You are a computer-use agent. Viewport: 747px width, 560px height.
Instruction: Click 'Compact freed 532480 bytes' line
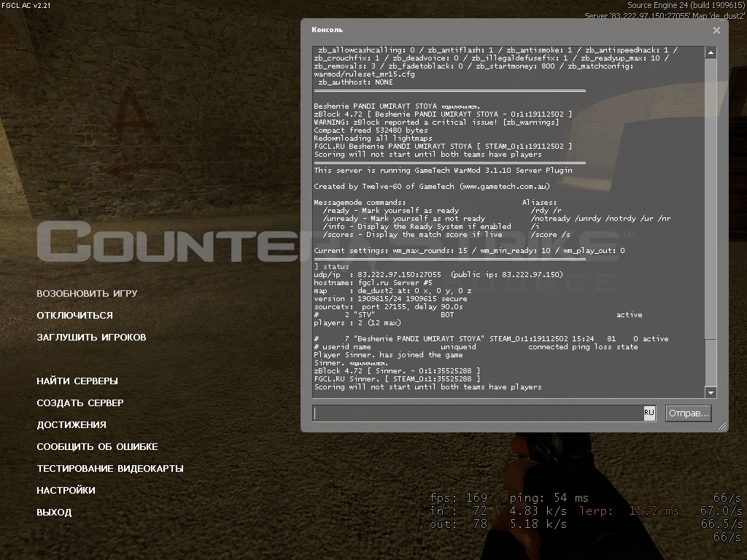click(x=371, y=131)
